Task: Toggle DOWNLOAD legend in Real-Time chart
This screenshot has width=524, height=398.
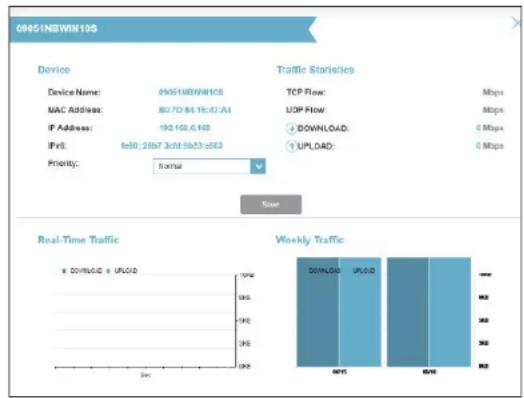Action: (82, 271)
